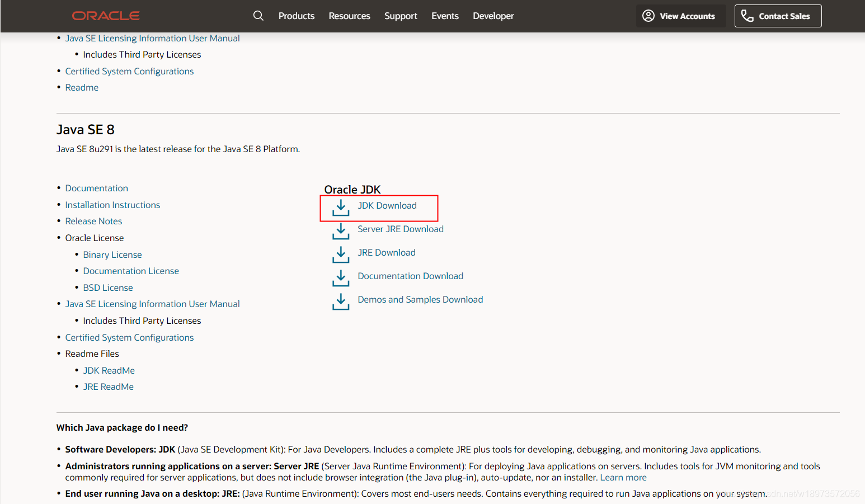Open the JDK ReadMe link
The height and width of the screenshot is (504, 865).
(x=109, y=370)
